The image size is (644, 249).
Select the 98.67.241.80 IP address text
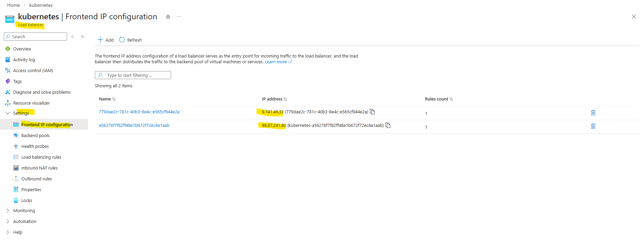[274, 126]
